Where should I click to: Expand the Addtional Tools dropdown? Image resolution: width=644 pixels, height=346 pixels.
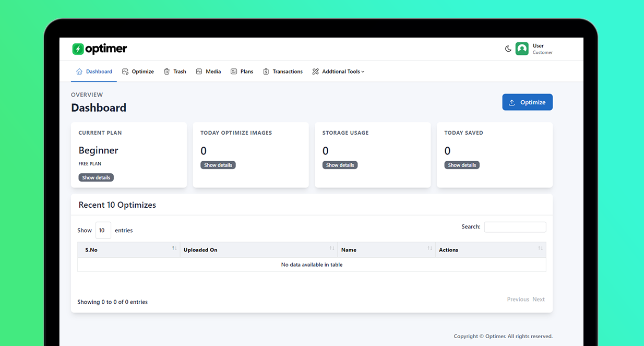point(338,71)
